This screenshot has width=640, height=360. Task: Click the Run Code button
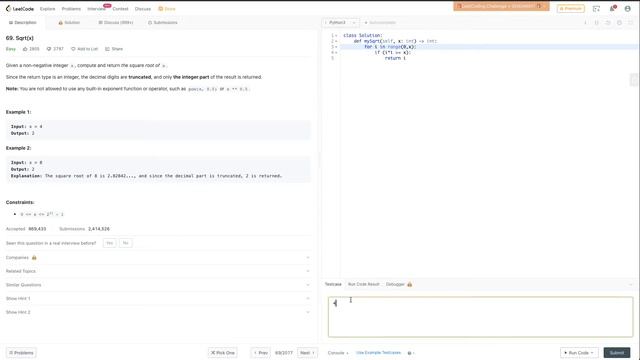580,353
